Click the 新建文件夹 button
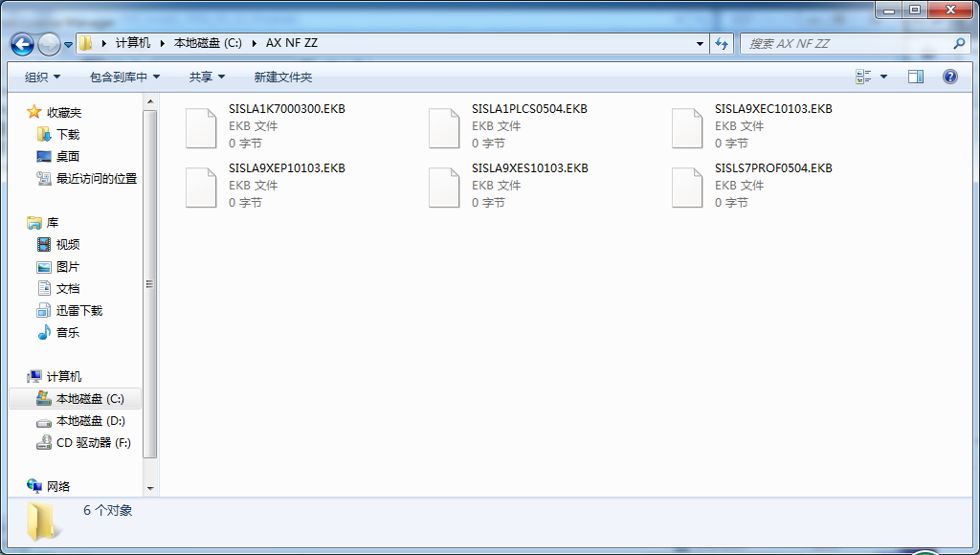The image size is (980, 555). (x=282, y=77)
